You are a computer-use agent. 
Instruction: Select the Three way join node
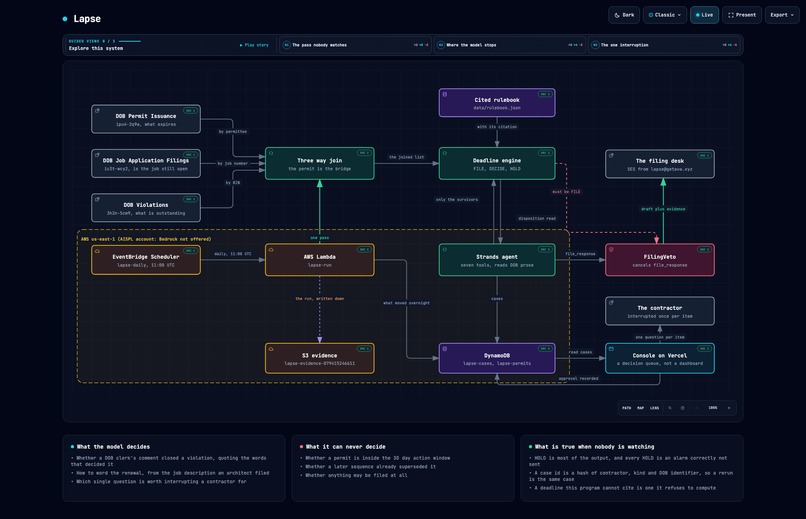[x=320, y=163]
